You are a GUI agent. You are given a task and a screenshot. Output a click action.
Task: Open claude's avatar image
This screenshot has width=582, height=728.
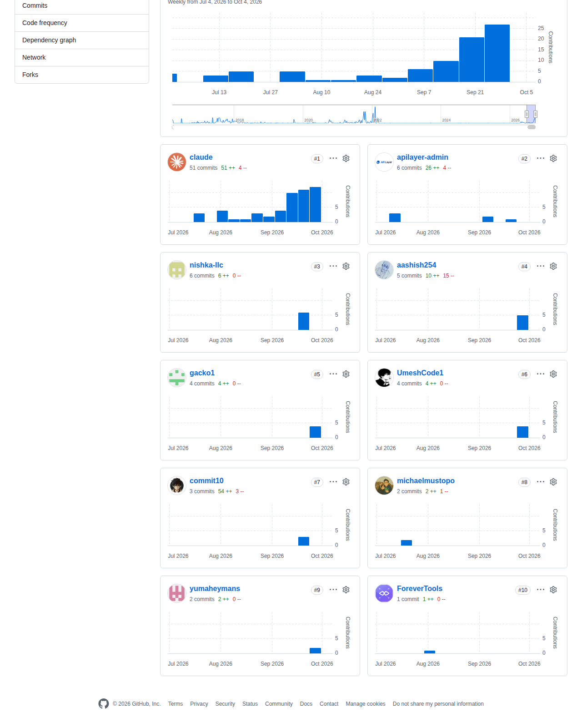click(177, 162)
